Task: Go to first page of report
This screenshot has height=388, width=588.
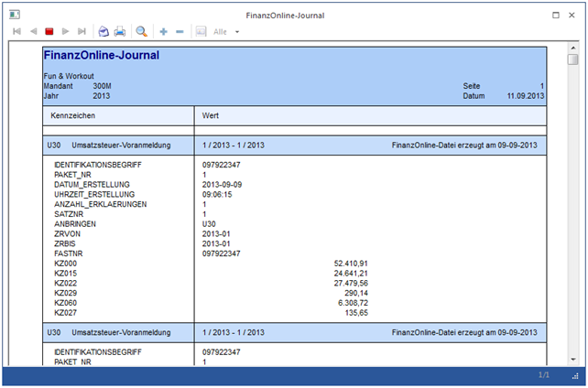Action: [16, 31]
